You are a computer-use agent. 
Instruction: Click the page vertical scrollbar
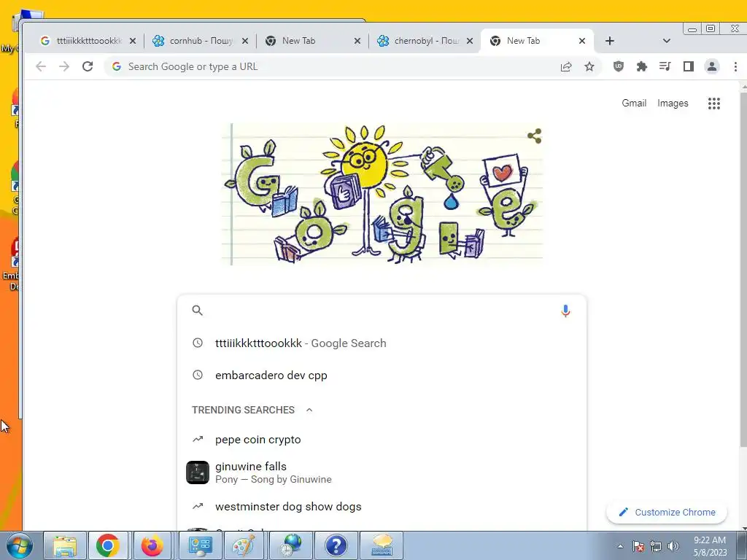click(x=743, y=271)
